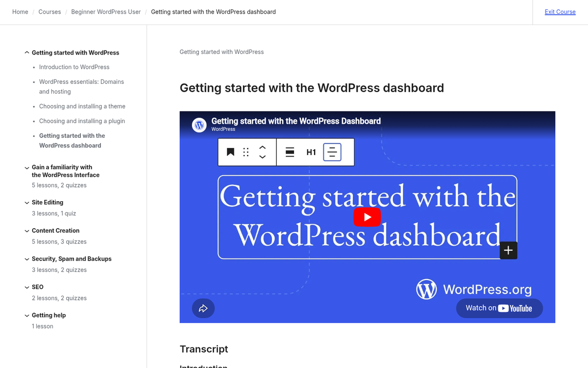
Task: Open the Introduction to WordPress lesson
Action: click(x=74, y=67)
